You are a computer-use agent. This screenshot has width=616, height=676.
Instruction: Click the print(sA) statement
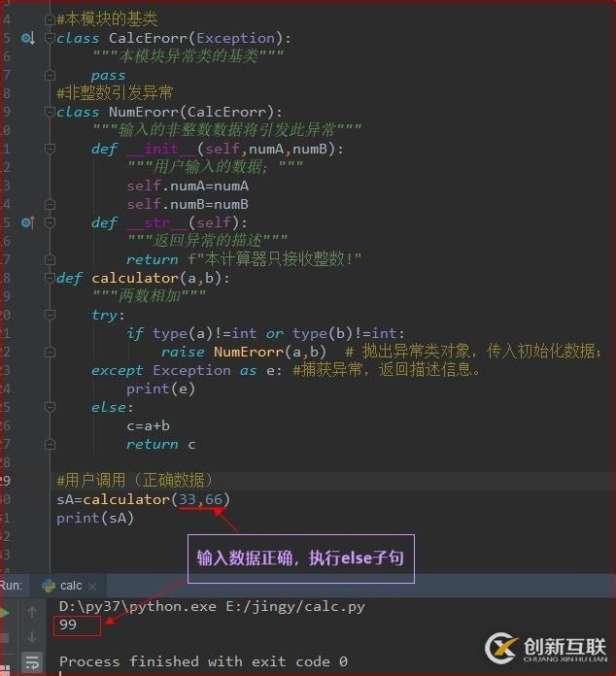95,518
